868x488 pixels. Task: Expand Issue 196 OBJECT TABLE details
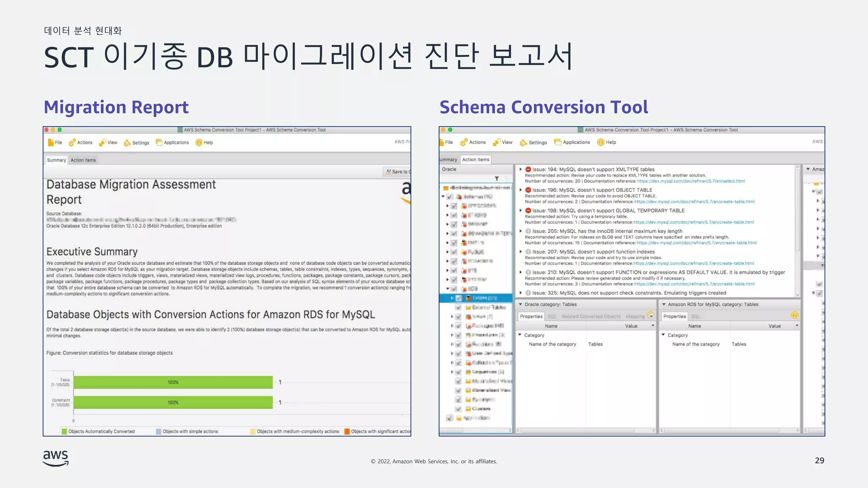coord(521,190)
